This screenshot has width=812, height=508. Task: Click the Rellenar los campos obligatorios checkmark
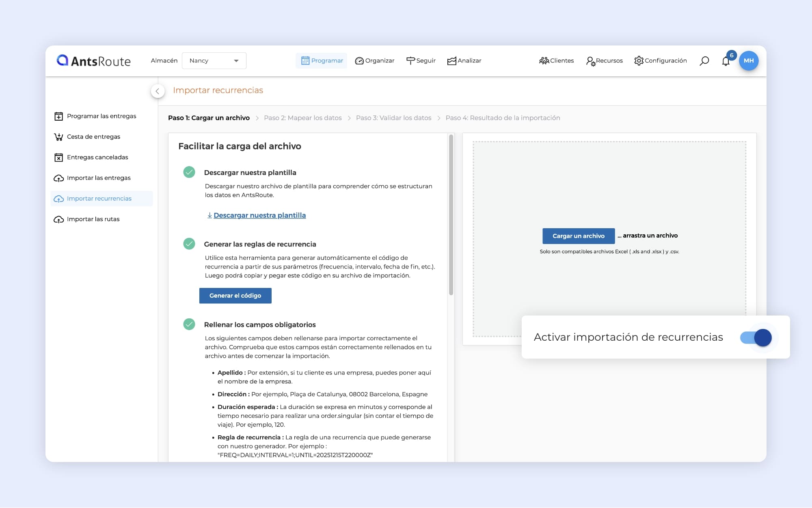coord(189,324)
